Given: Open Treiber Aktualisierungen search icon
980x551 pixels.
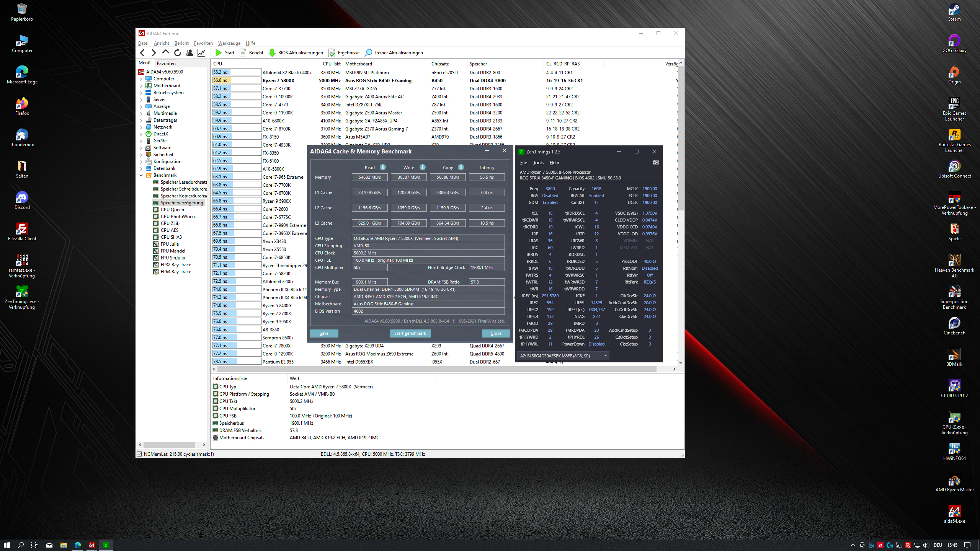Looking at the screenshot, I should (368, 53).
